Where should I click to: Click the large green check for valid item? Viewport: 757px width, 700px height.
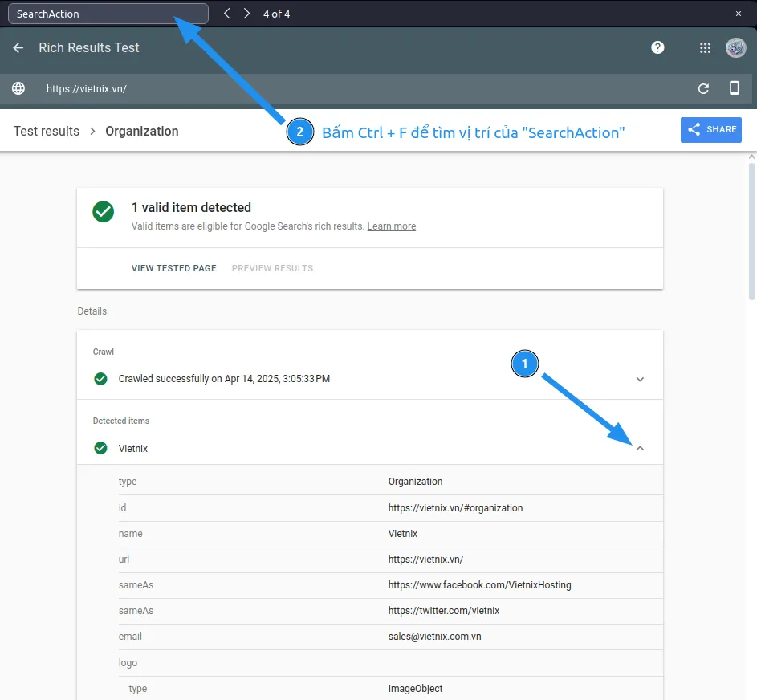pyautogui.click(x=104, y=211)
